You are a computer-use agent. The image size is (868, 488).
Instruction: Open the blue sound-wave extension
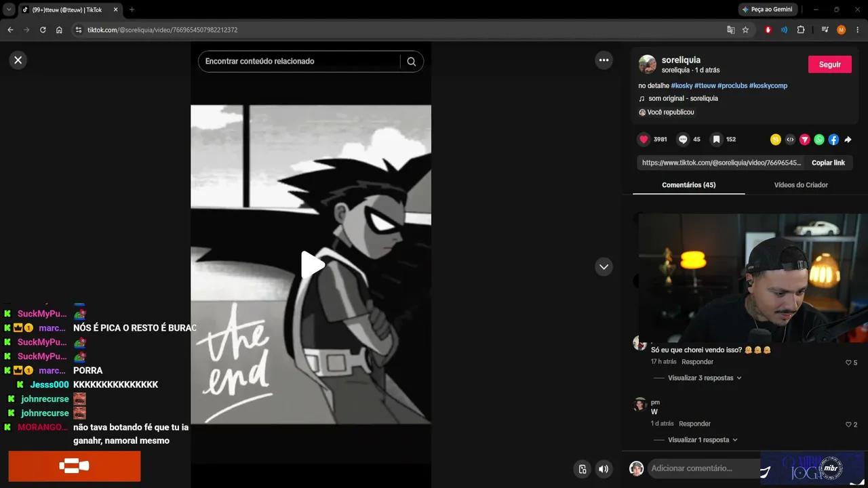point(784,30)
